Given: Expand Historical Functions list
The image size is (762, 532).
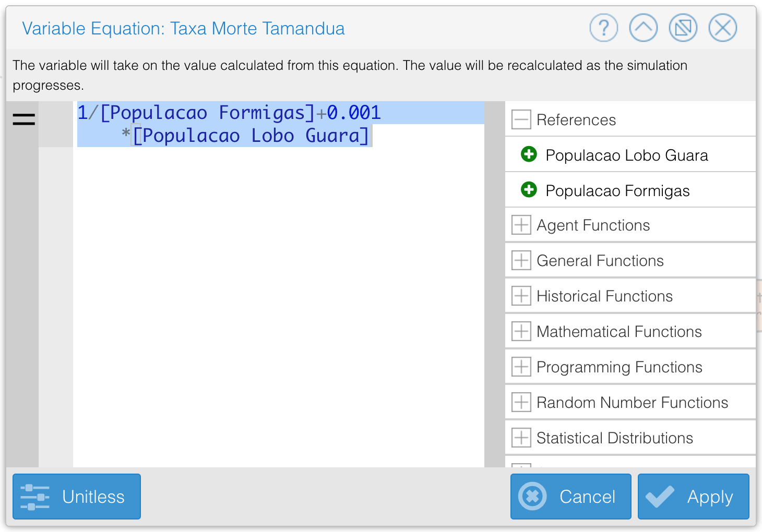Looking at the screenshot, I should click(x=521, y=296).
